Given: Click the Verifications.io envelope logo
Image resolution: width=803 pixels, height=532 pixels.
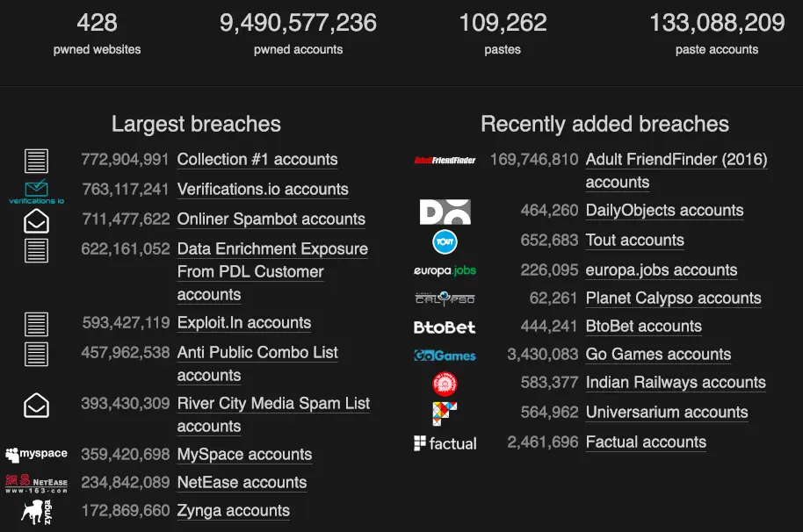Looking at the screenshot, I should point(37,191).
